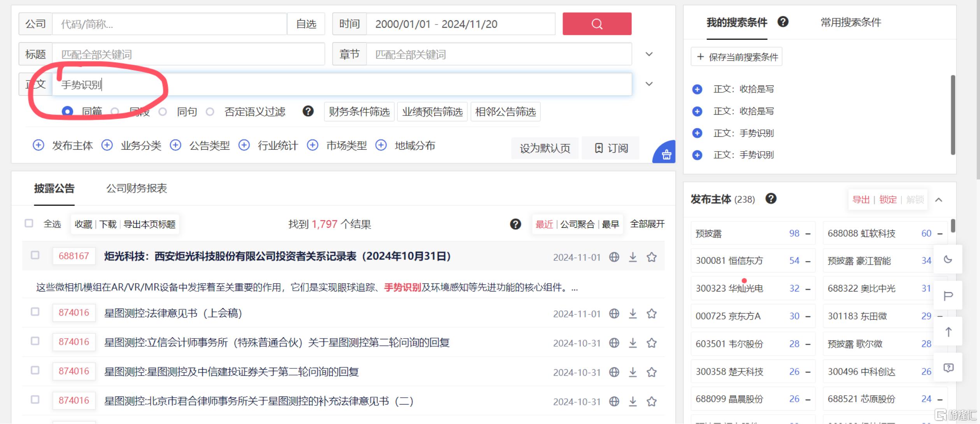The width and height of the screenshot is (980, 424).
Task: Check the 北京市君合律师事务所 row checkbox
Action: click(x=35, y=399)
